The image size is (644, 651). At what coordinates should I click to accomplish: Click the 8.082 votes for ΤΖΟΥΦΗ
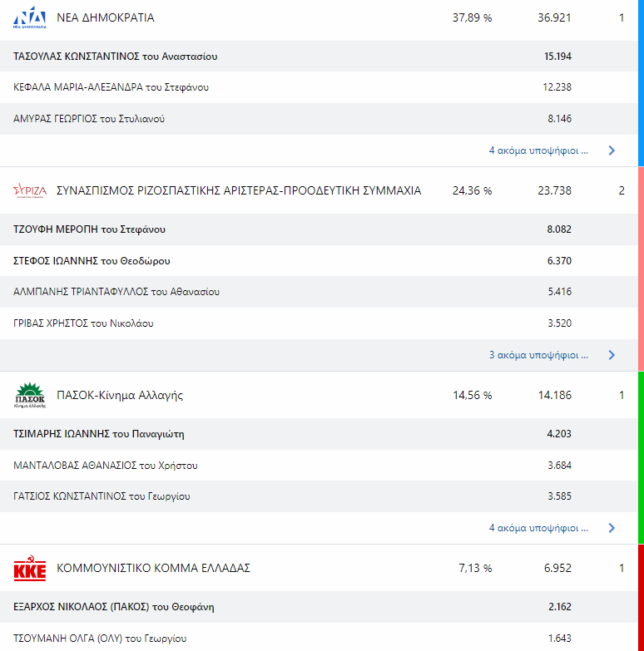tap(559, 229)
